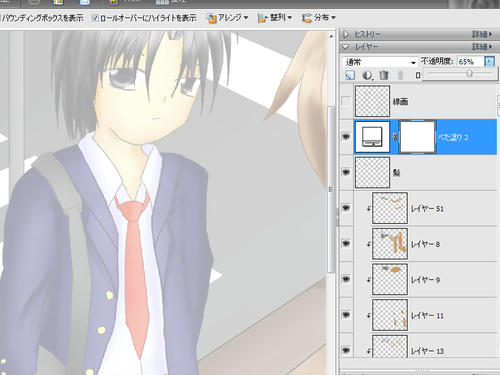The height and width of the screenshot is (375, 500).
Task: Toggle visibility of the 線画 layer
Action: tap(346, 101)
